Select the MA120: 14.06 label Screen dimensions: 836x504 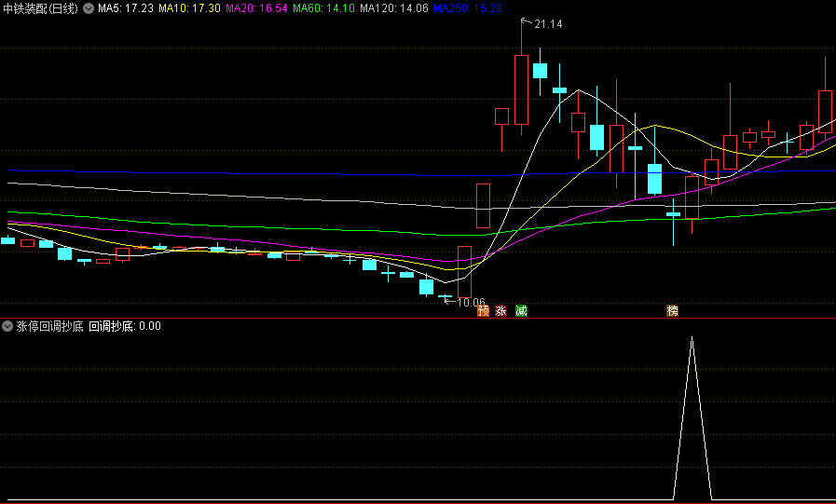pyautogui.click(x=394, y=8)
